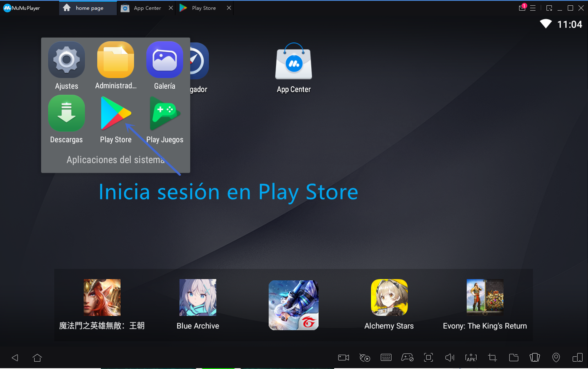588x369 pixels.
Task: Close the App Center tab
Action: coord(171,8)
